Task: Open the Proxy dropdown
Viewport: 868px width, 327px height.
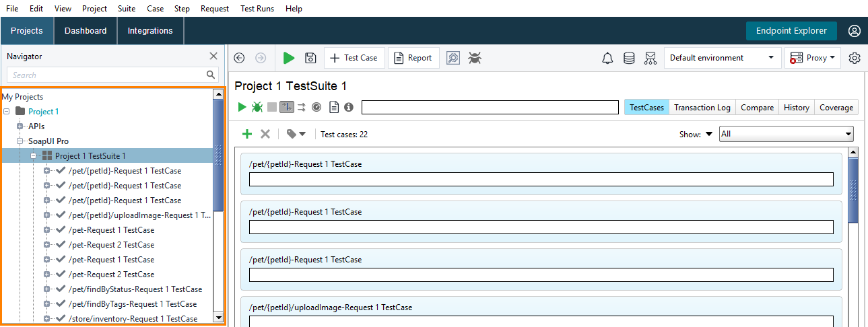Action: pyautogui.click(x=813, y=58)
